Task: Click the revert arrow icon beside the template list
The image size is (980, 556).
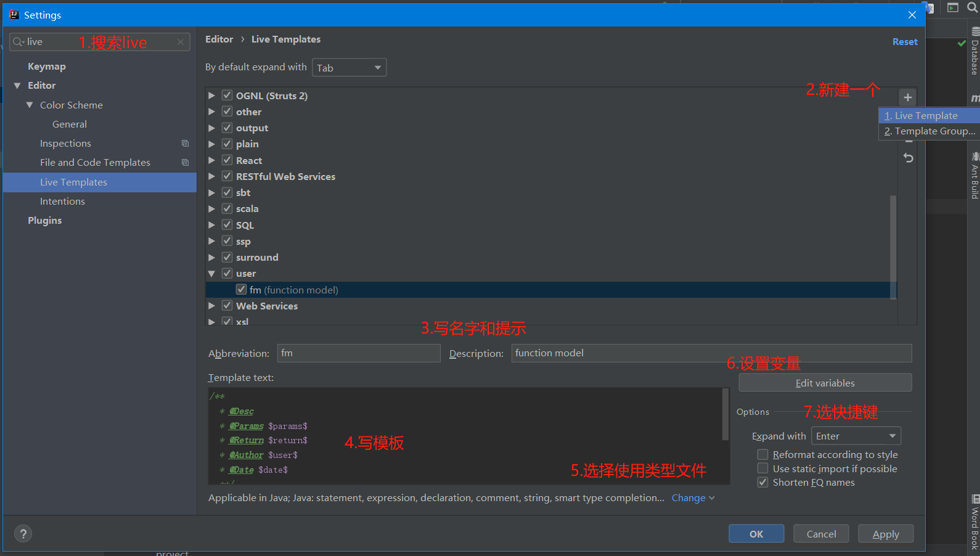Action: point(908,158)
